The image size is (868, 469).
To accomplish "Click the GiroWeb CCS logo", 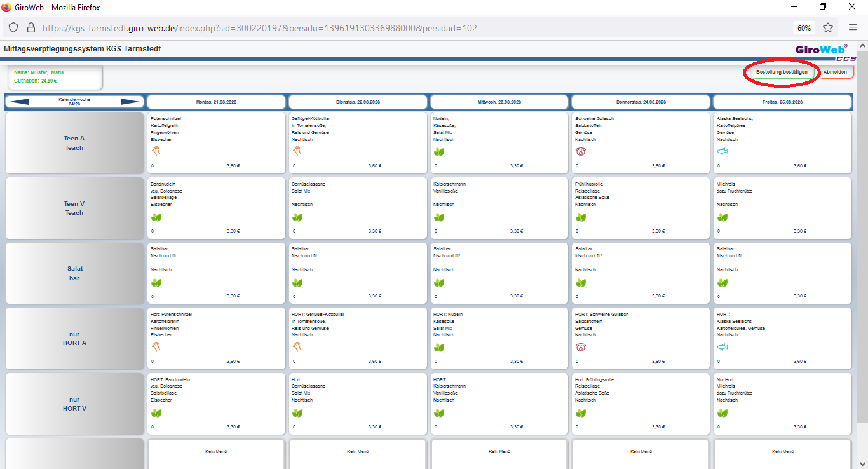I will [825, 52].
